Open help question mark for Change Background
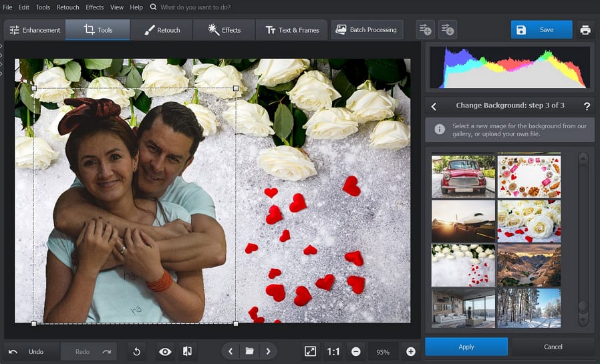600x364 pixels. coord(587,106)
